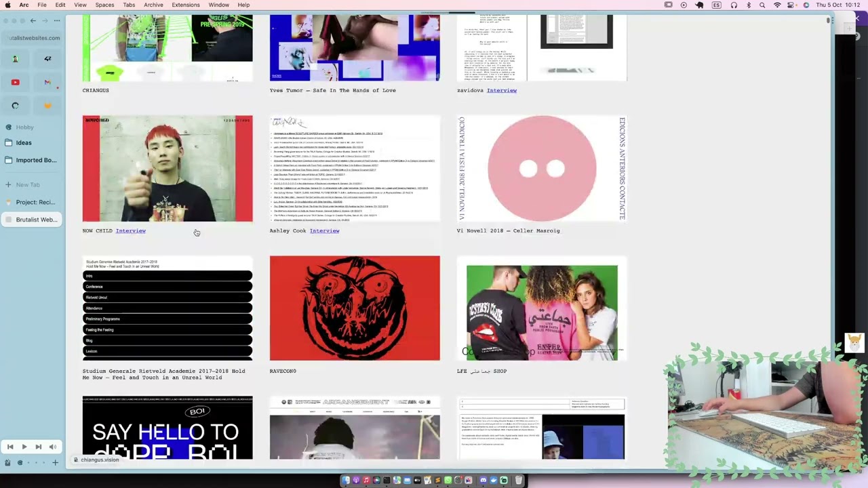Open Siri from menu bar
The image size is (868, 488).
806,5
